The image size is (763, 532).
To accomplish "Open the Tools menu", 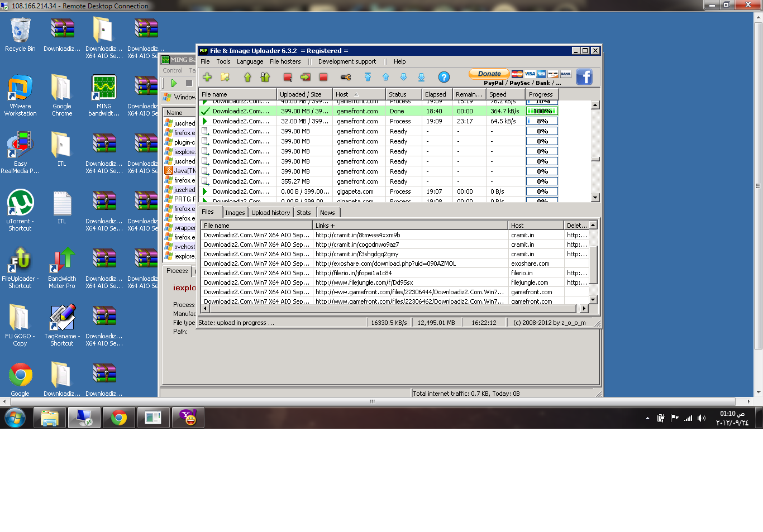I will [x=223, y=61].
